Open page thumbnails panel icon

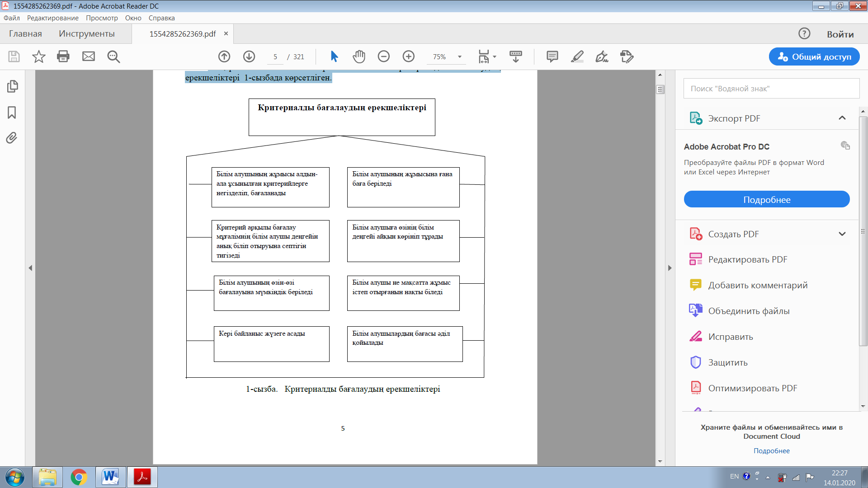[x=12, y=86]
